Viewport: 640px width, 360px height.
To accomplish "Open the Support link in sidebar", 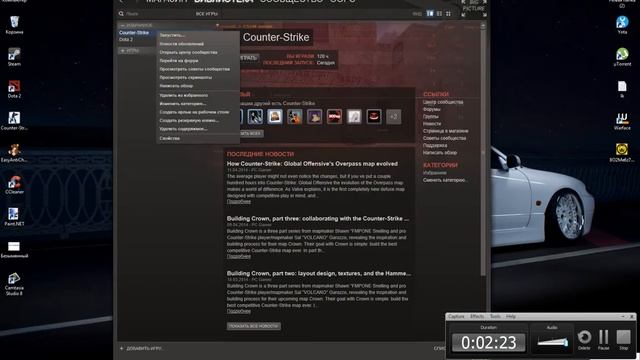I will tap(435, 145).
